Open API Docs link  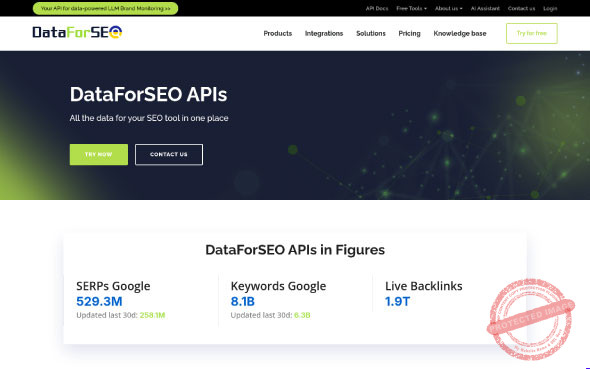pos(377,8)
